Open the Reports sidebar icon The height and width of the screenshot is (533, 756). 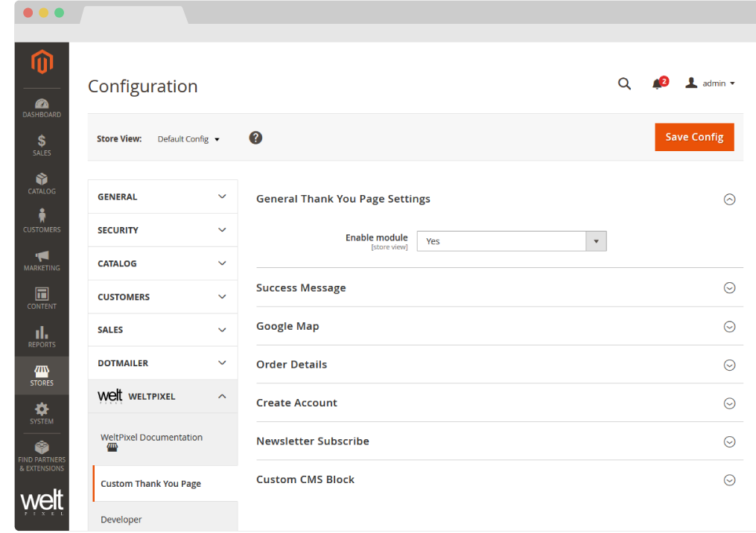point(42,335)
